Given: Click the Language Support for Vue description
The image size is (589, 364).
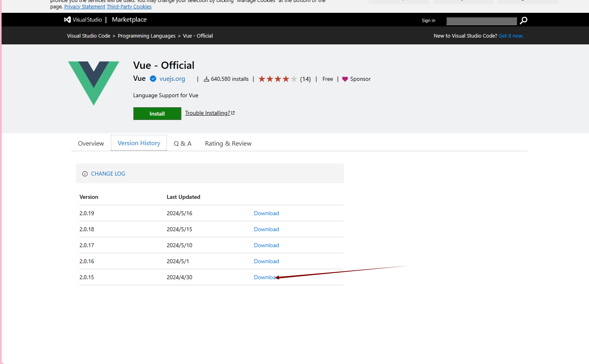Looking at the screenshot, I should (x=166, y=95).
